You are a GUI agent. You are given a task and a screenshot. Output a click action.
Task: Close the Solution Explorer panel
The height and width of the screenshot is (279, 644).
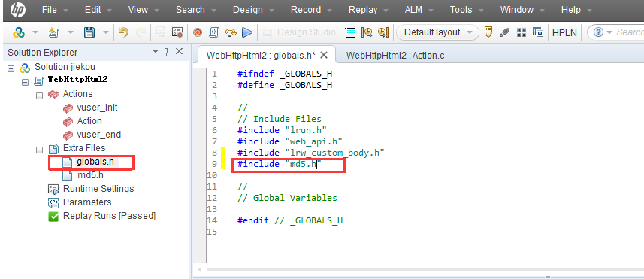pyautogui.click(x=179, y=52)
